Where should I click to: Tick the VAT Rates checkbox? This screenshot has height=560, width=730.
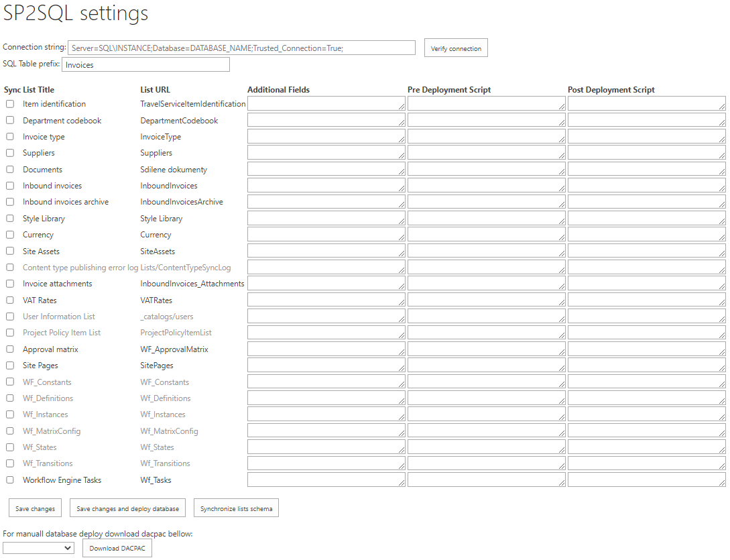[10, 300]
